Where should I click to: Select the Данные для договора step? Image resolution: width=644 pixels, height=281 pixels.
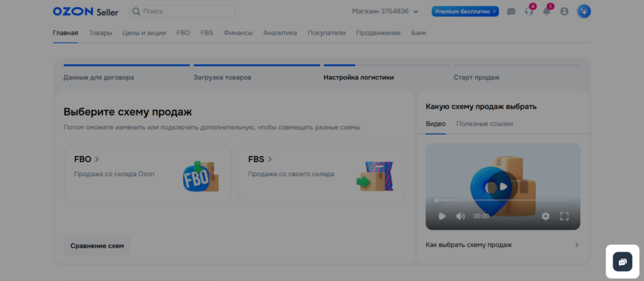pos(99,77)
